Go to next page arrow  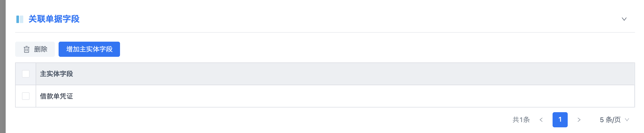click(x=579, y=120)
